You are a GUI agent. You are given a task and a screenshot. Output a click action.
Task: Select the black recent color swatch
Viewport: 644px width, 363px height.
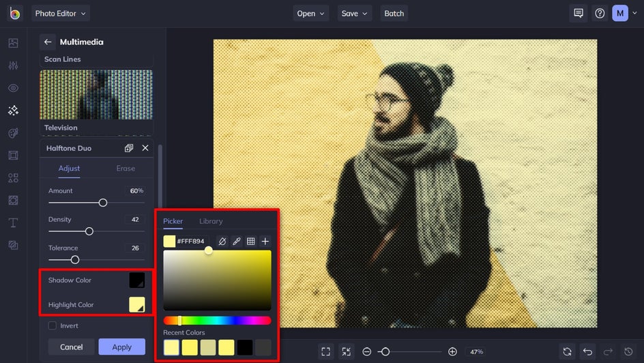pos(245,347)
